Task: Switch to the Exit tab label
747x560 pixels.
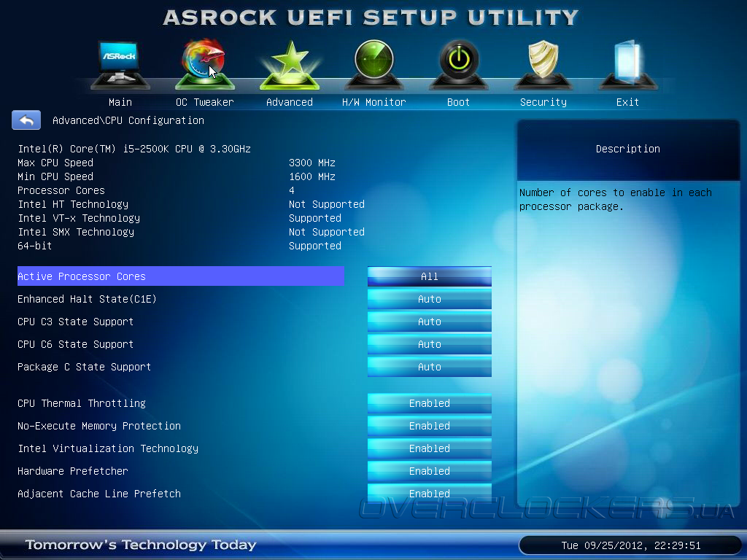Action: pos(627,102)
